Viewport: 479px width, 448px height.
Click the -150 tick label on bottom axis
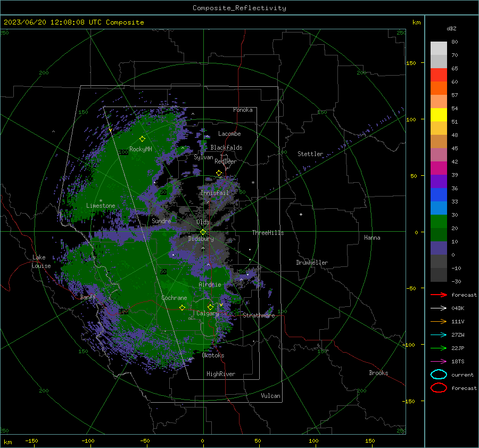point(31,441)
